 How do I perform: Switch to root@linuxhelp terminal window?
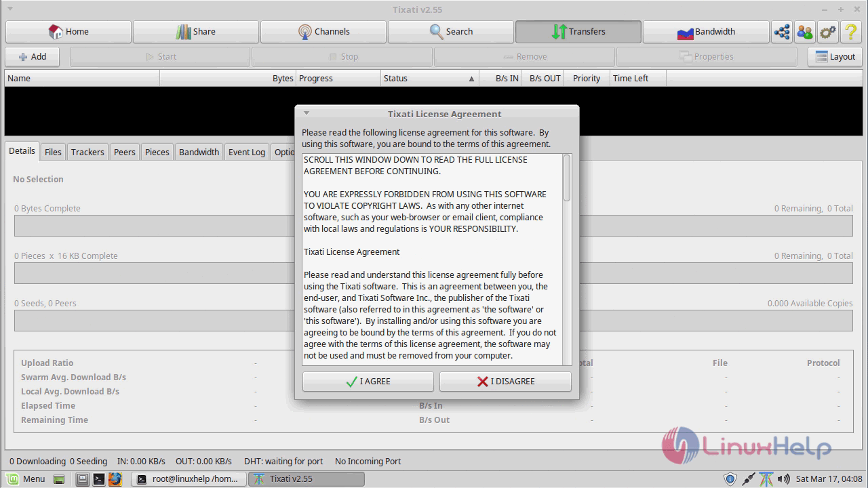(188, 479)
